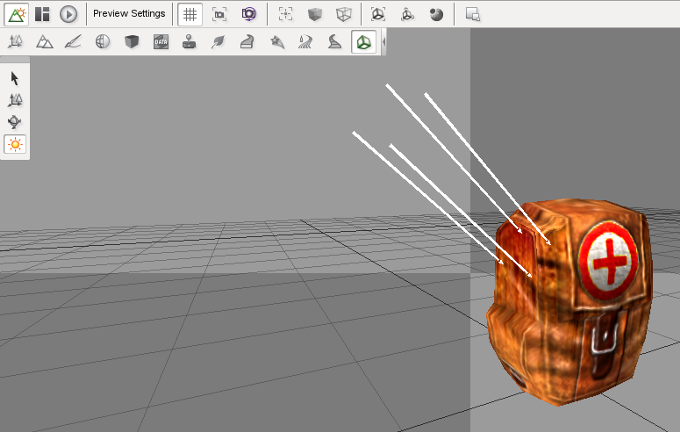The height and width of the screenshot is (432, 680).
Task: Toggle the green cube mode button
Action: 364,42
